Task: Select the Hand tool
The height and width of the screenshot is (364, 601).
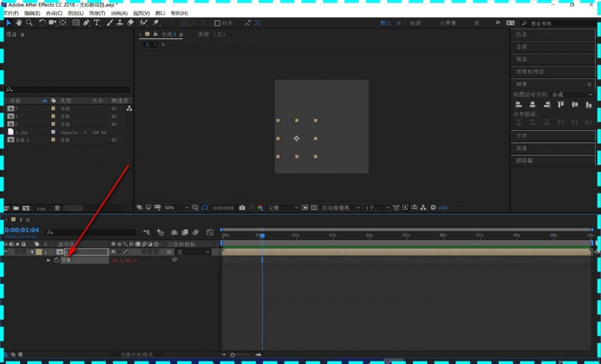Action: (x=19, y=23)
